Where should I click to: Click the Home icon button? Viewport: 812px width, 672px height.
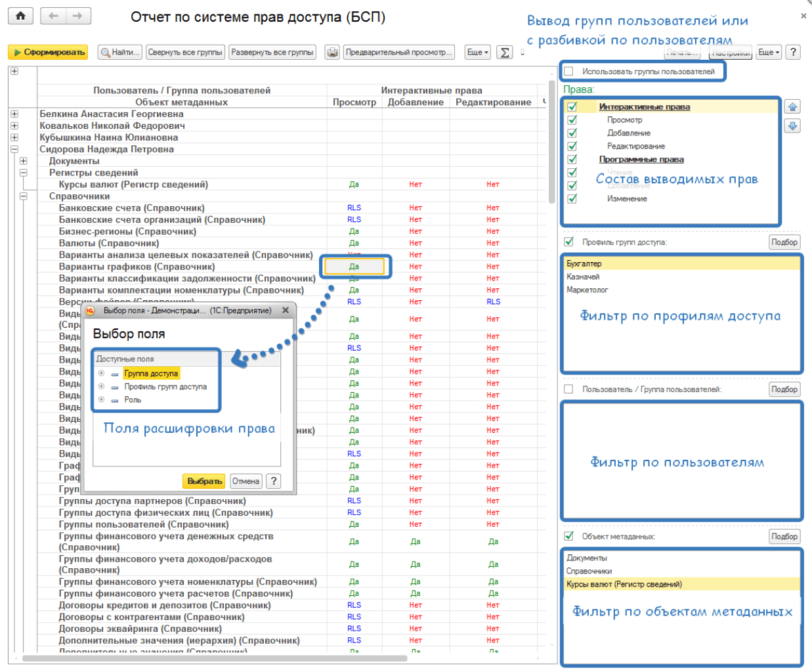pos(21,16)
